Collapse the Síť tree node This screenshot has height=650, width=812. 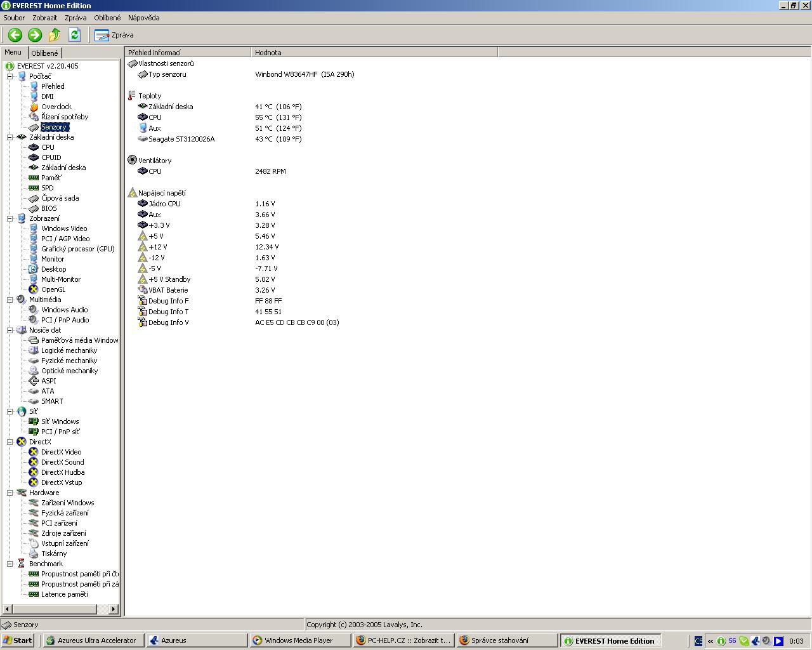coord(10,411)
